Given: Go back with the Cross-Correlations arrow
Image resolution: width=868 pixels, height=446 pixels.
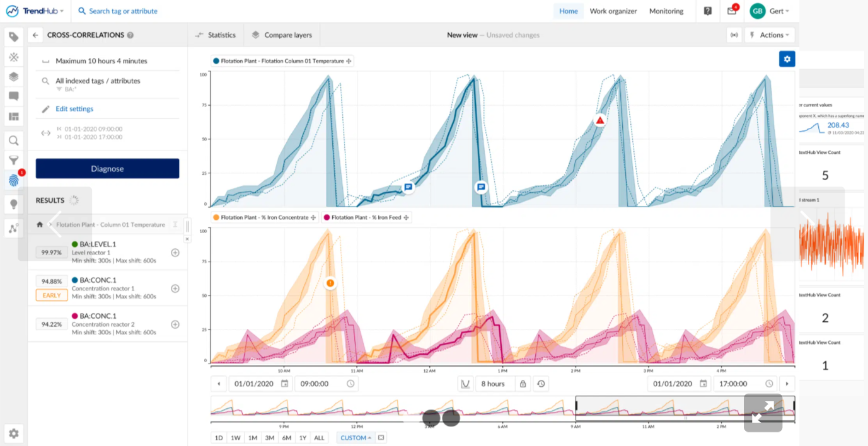Looking at the screenshot, I should (35, 35).
